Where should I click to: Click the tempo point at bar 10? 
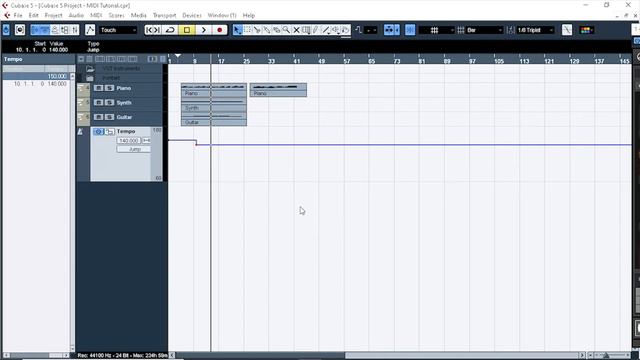pyautogui.click(x=196, y=144)
